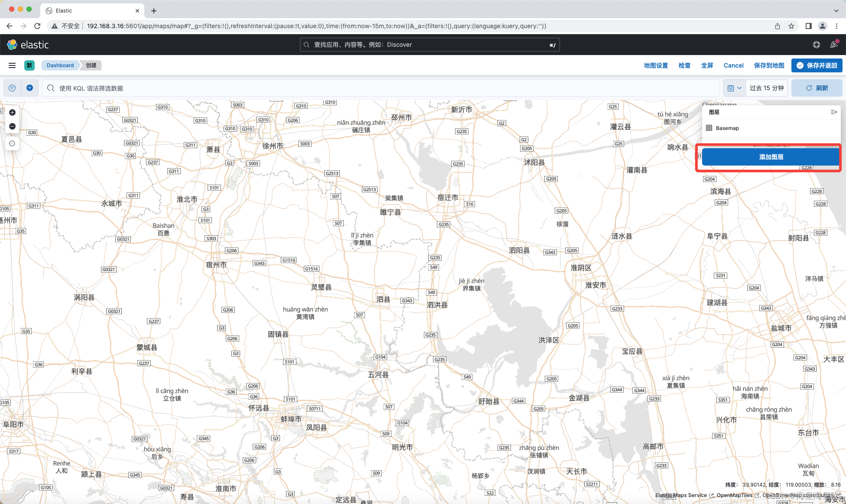
Task: Open the time range showing 过去 15 分钟
Action: pyautogui.click(x=767, y=88)
